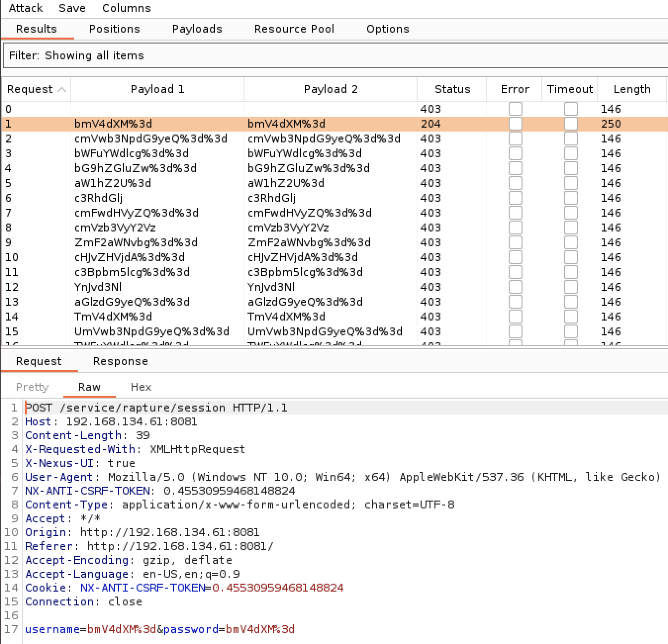The image size is (668, 644).
Task: Toggle Timeout checkbox for request 3
Action: (x=571, y=153)
